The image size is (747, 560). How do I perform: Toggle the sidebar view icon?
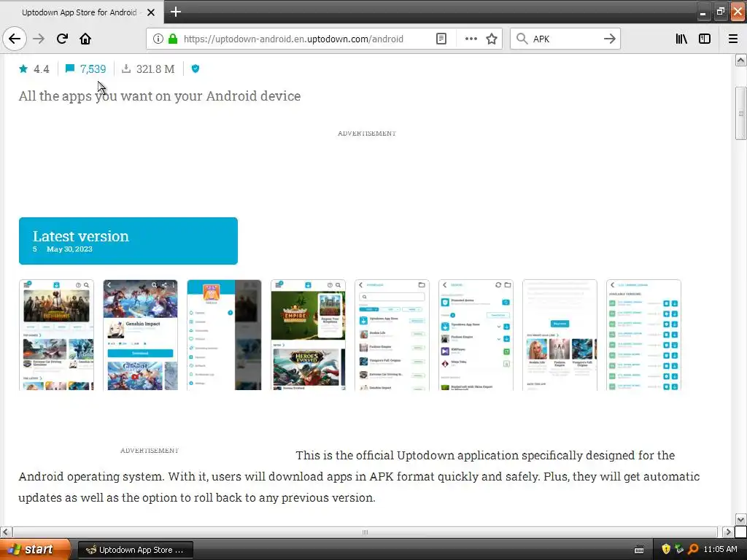coord(705,39)
